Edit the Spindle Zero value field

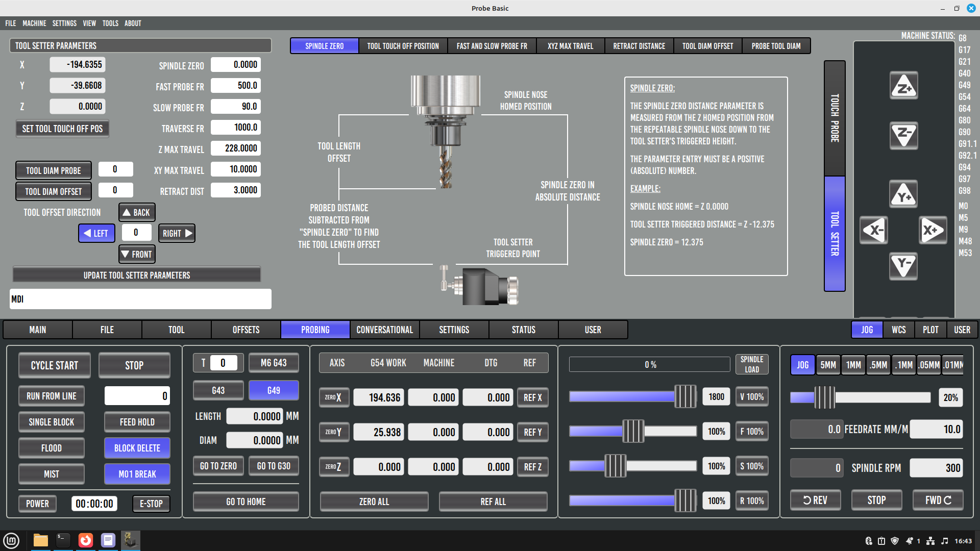[236, 65]
